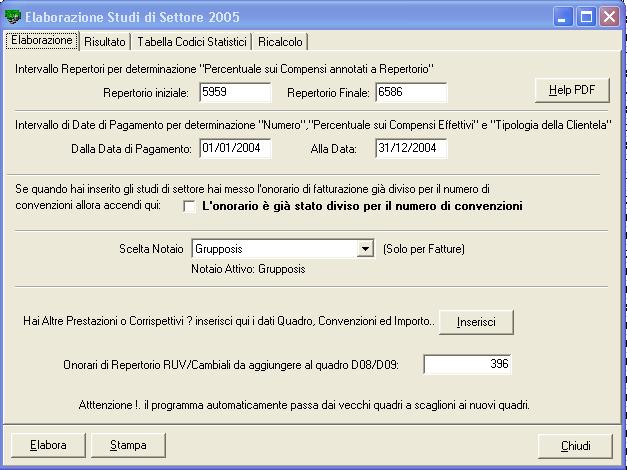627x470 pixels.
Task: Click the application icon in title bar
Action: tap(12, 17)
